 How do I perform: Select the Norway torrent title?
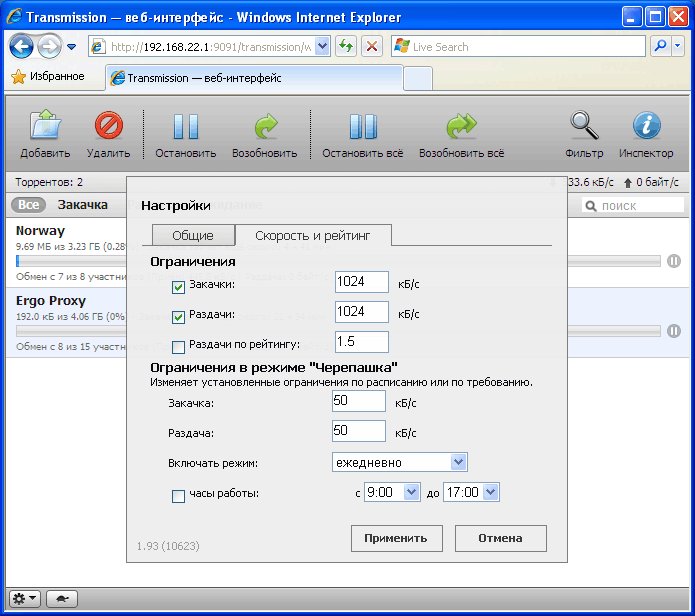pyautogui.click(x=40, y=230)
